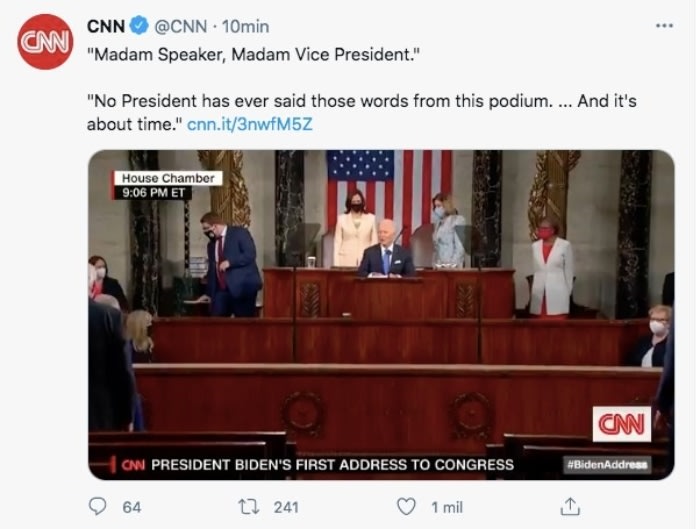Click the #BidenAddress tag in the video
This screenshot has width=700, height=529.
606,464
